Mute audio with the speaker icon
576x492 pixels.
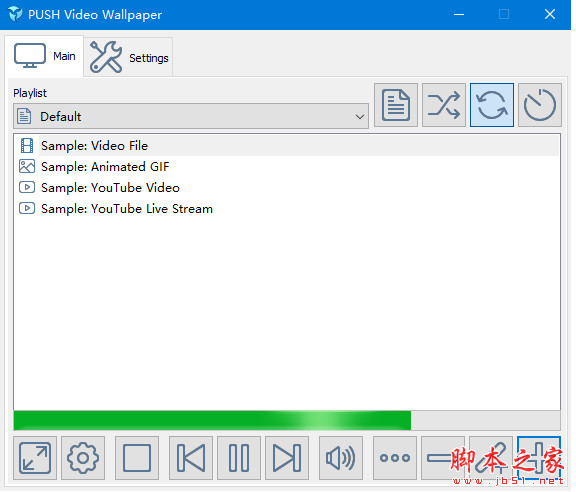tap(341, 458)
